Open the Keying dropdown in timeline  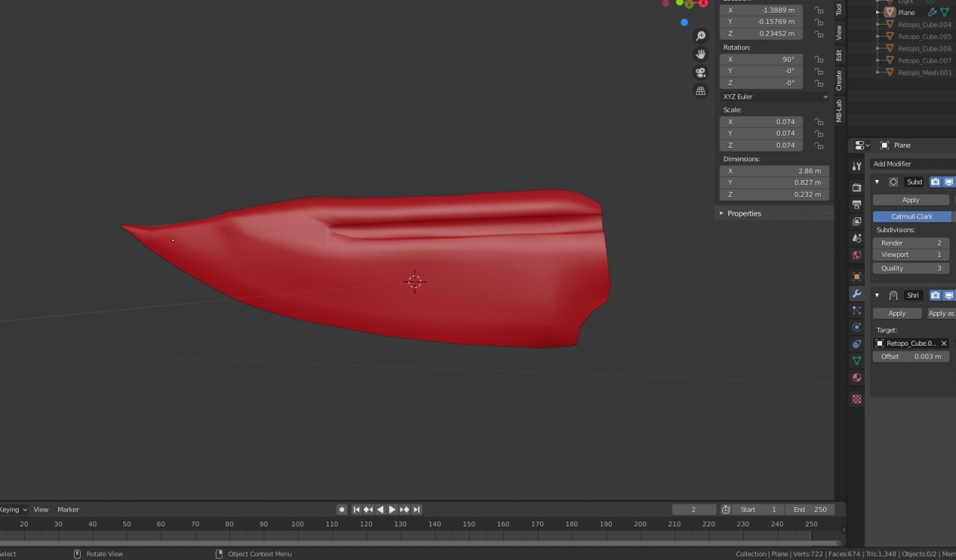tap(13, 510)
